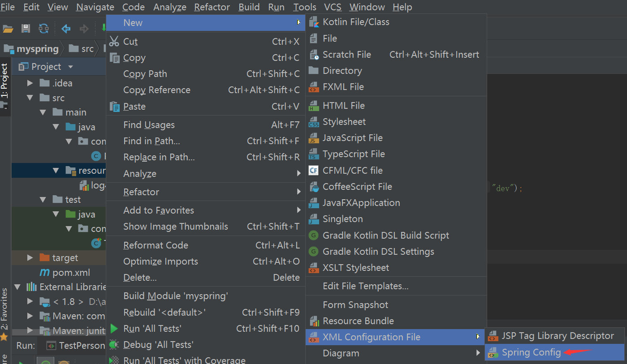Click the XSLT Stylesheet icon

click(x=314, y=268)
